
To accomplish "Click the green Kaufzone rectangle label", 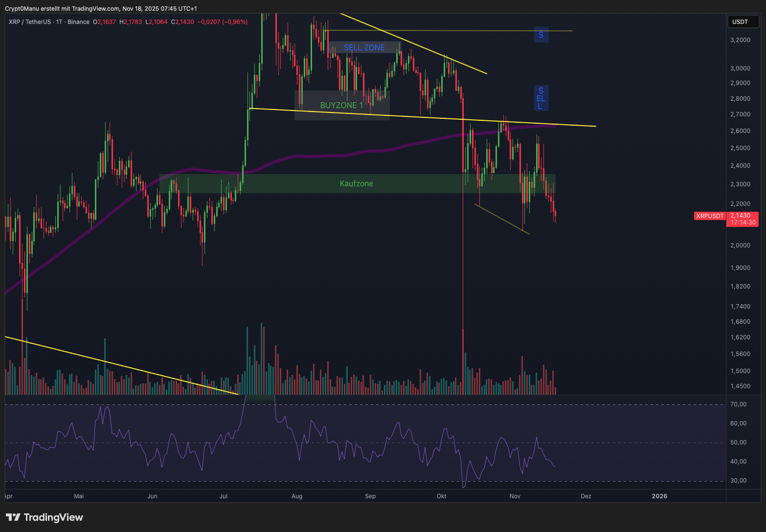I will point(356,183).
